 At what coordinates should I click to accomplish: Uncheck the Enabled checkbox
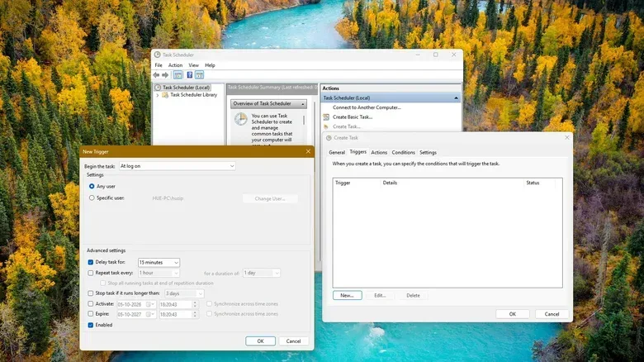pos(90,325)
